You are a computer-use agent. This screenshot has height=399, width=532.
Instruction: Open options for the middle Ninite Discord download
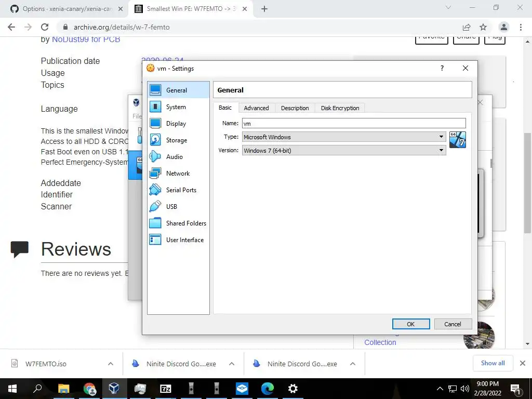point(232,364)
